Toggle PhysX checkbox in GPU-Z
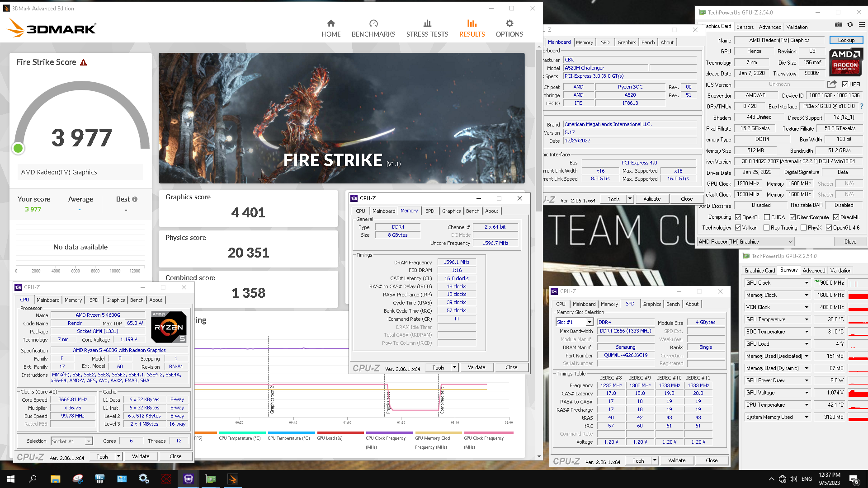 point(803,228)
